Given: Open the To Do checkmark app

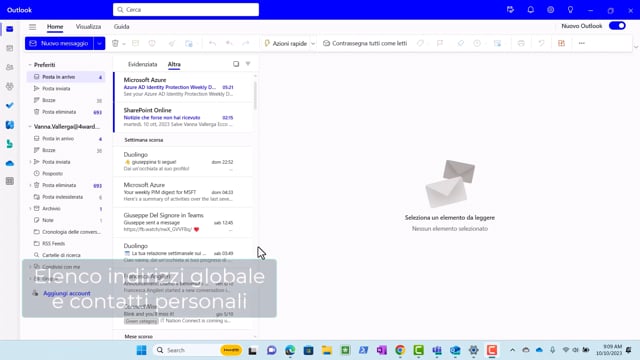Looking at the screenshot, I should [x=10, y=105].
